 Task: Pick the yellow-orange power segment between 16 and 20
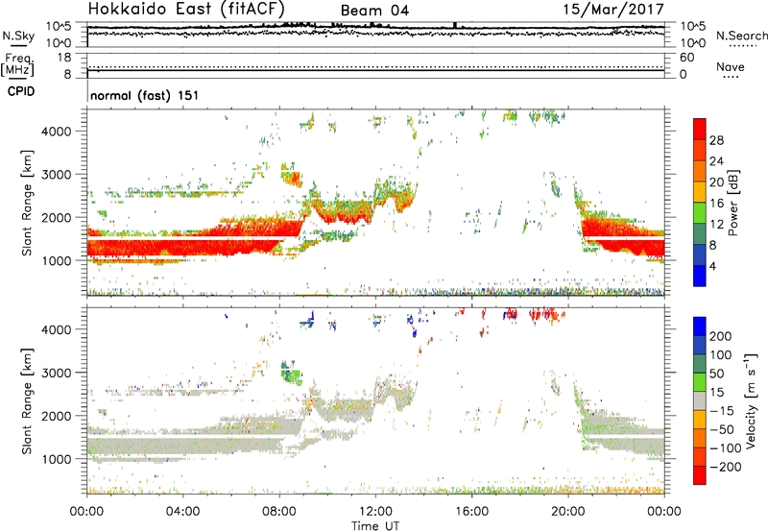(700, 192)
